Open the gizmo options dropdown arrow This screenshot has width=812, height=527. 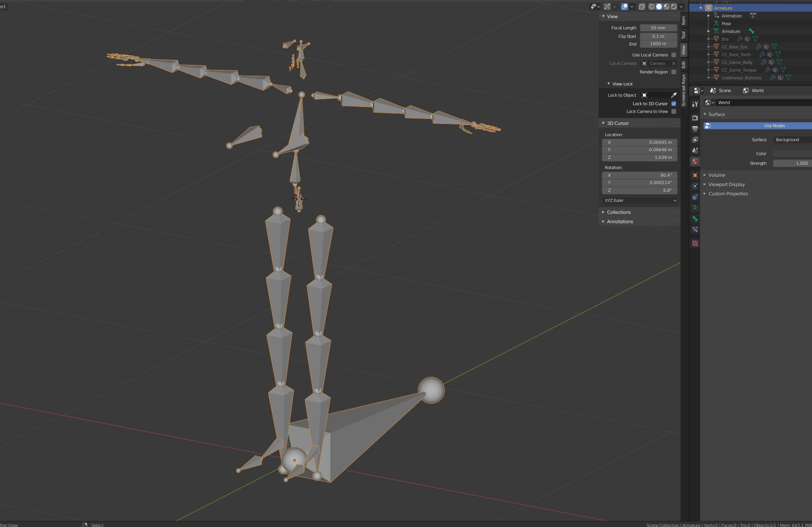pos(614,6)
